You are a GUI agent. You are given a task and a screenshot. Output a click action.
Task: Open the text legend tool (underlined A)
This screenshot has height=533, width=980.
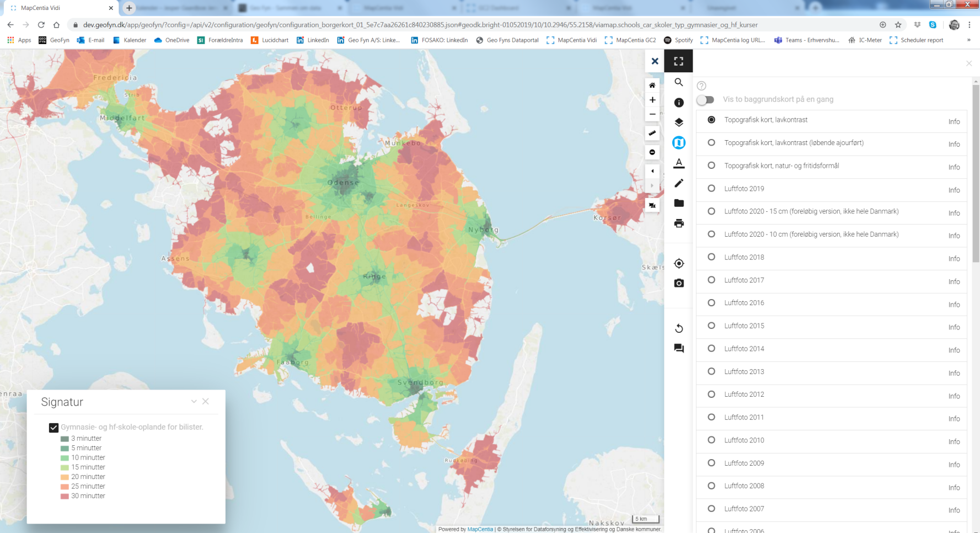(679, 163)
